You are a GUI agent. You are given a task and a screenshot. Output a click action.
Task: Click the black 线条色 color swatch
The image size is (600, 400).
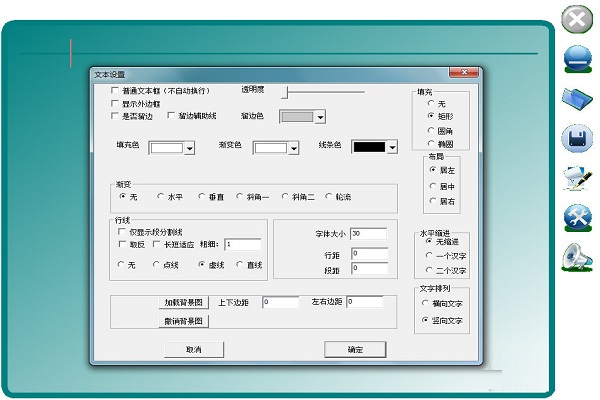point(369,147)
